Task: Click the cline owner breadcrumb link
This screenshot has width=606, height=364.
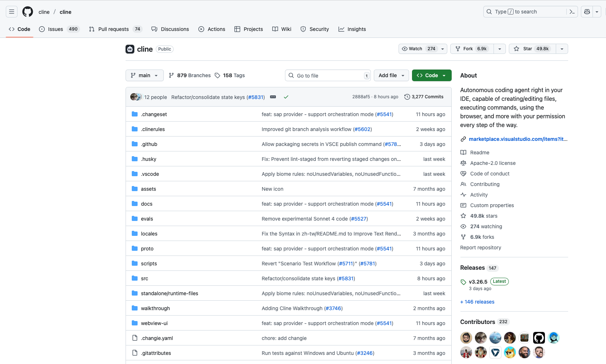Action: tap(44, 12)
